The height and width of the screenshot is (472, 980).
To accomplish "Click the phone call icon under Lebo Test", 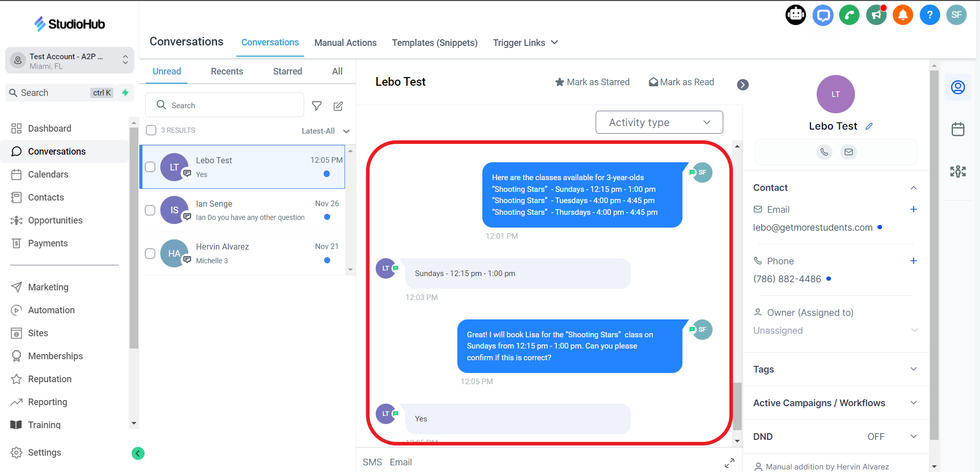I will click(x=824, y=152).
